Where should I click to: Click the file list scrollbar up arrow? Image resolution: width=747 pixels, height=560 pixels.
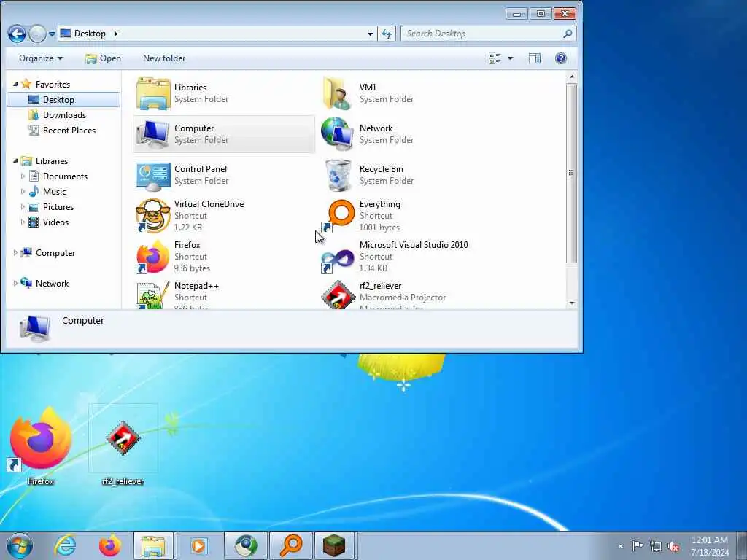pyautogui.click(x=572, y=77)
